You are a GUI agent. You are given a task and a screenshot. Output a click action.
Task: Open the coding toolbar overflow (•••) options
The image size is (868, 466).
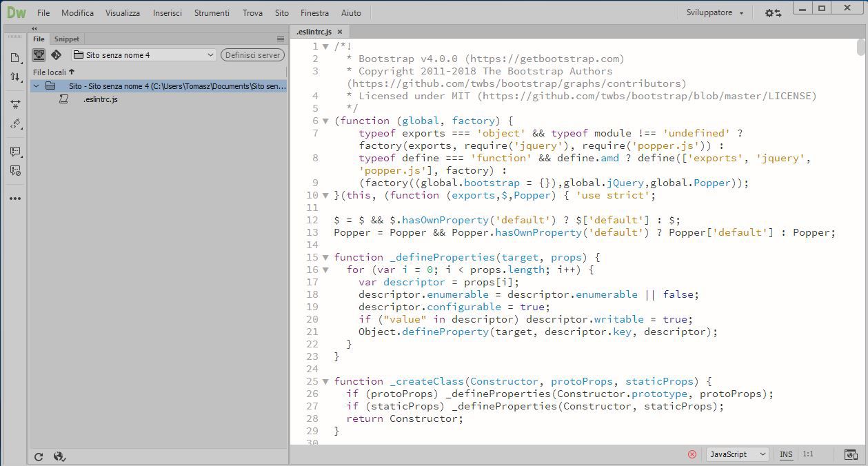click(x=15, y=199)
